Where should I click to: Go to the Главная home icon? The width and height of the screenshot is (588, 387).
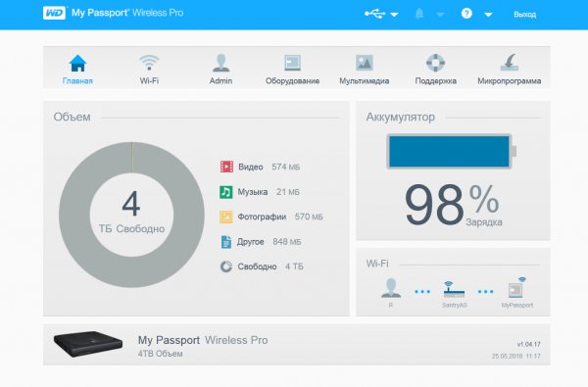coord(77,63)
